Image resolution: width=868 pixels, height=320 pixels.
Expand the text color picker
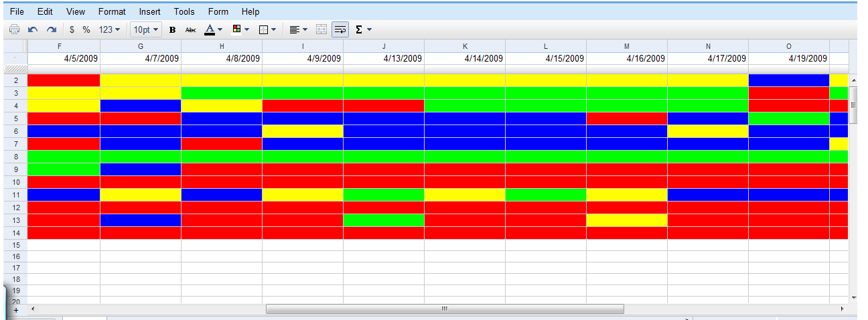coord(214,29)
